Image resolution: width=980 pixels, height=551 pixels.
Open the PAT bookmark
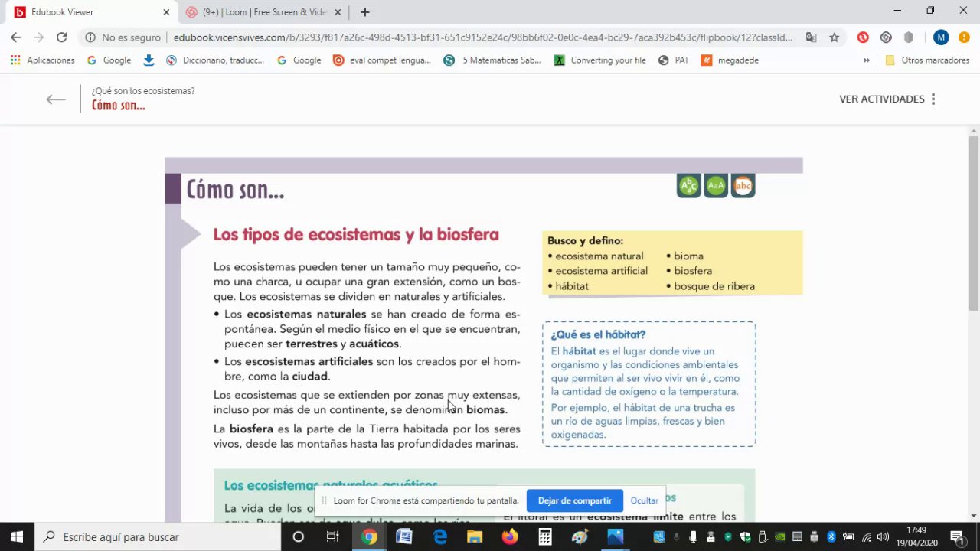[x=674, y=60]
